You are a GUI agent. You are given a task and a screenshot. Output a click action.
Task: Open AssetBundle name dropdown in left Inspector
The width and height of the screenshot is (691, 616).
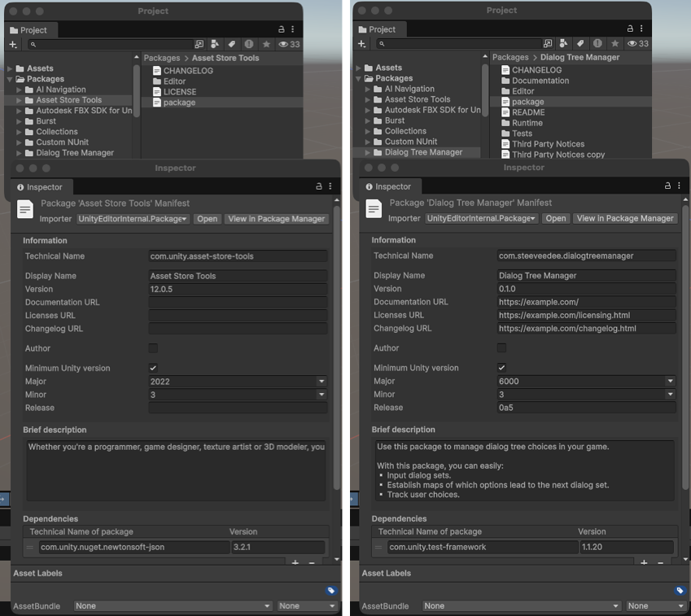point(173,606)
